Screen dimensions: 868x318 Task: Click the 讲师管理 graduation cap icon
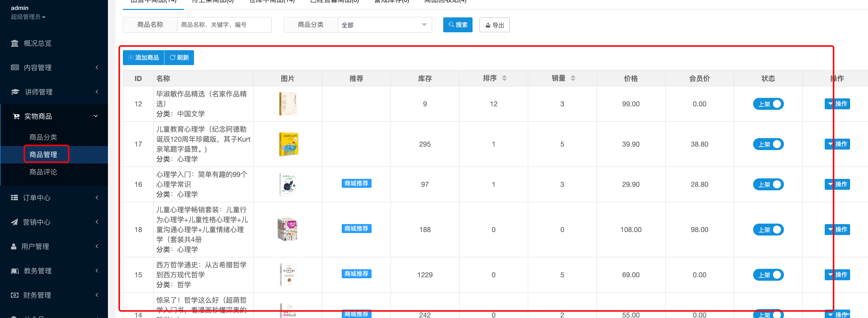(x=15, y=92)
